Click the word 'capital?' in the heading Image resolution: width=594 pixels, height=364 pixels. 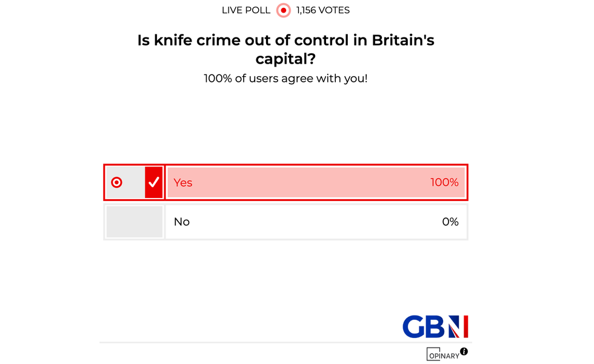[285, 59]
